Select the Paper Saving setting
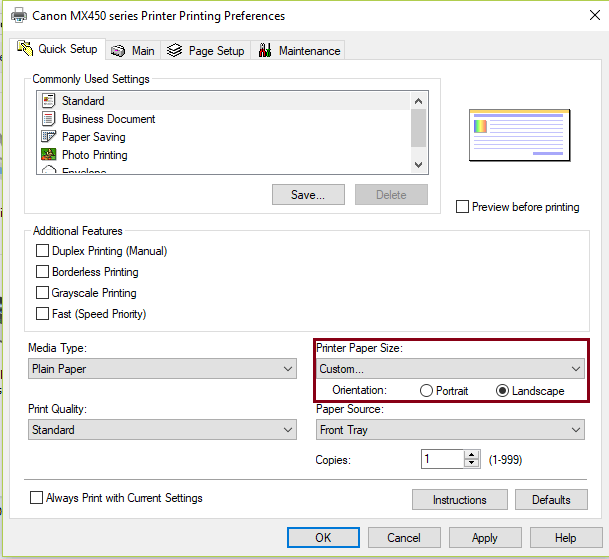 tap(224, 137)
